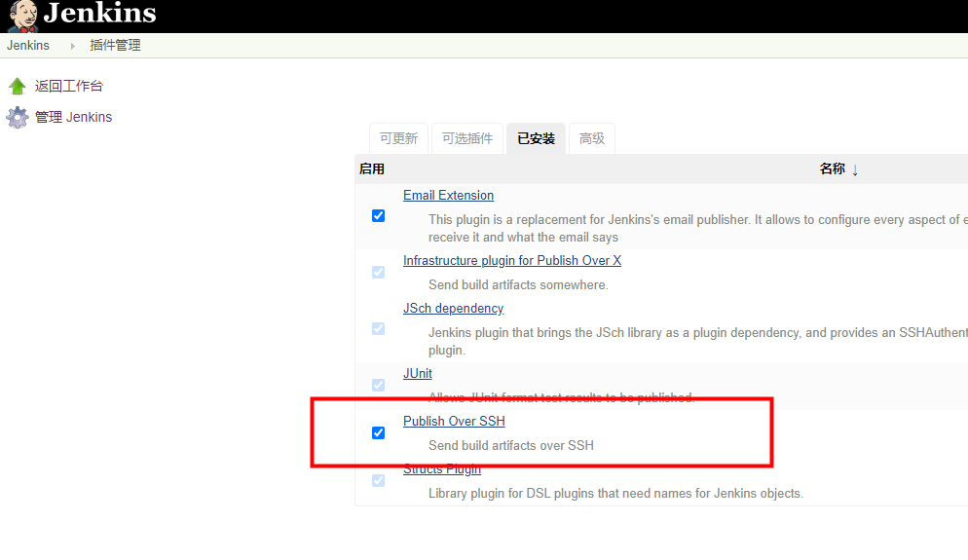Click the Jenkins title text in header
The width and height of the screenshot is (968, 560).
click(x=100, y=13)
